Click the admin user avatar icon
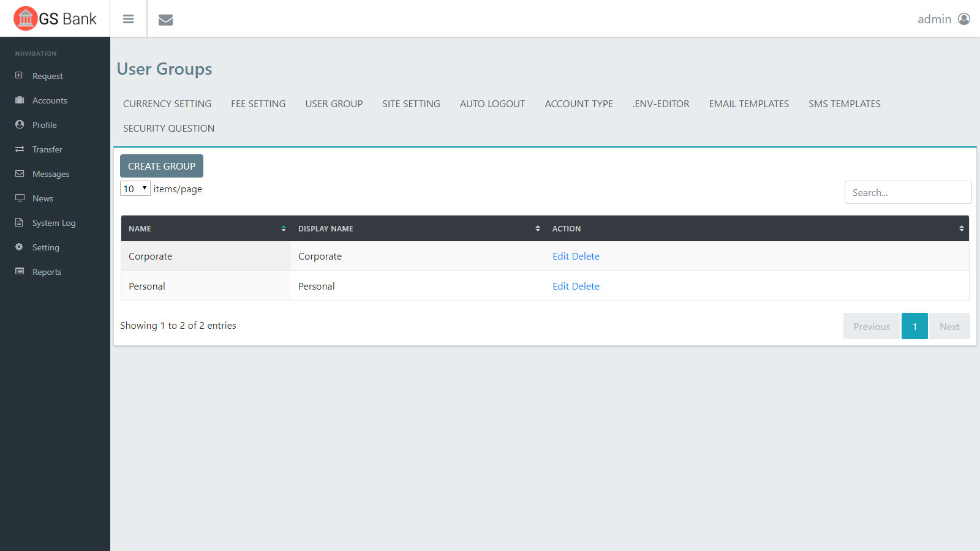Image resolution: width=980 pixels, height=551 pixels. 964,19
